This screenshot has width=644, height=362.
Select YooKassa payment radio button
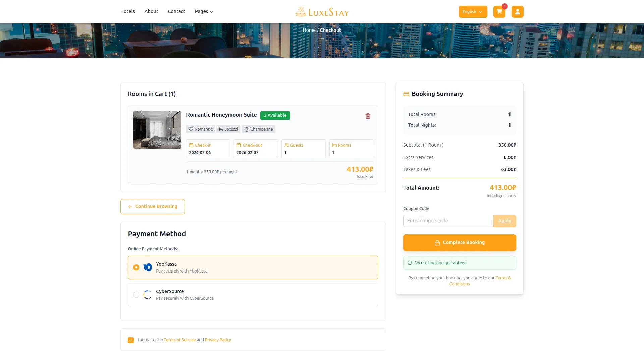click(136, 267)
